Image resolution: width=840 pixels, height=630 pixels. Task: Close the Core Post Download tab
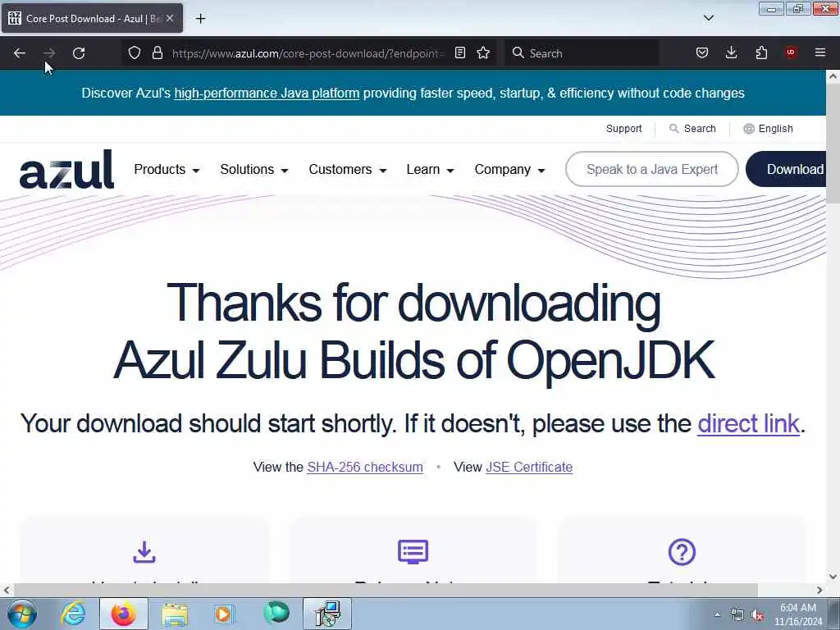pyautogui.click(x=170, y=18)
